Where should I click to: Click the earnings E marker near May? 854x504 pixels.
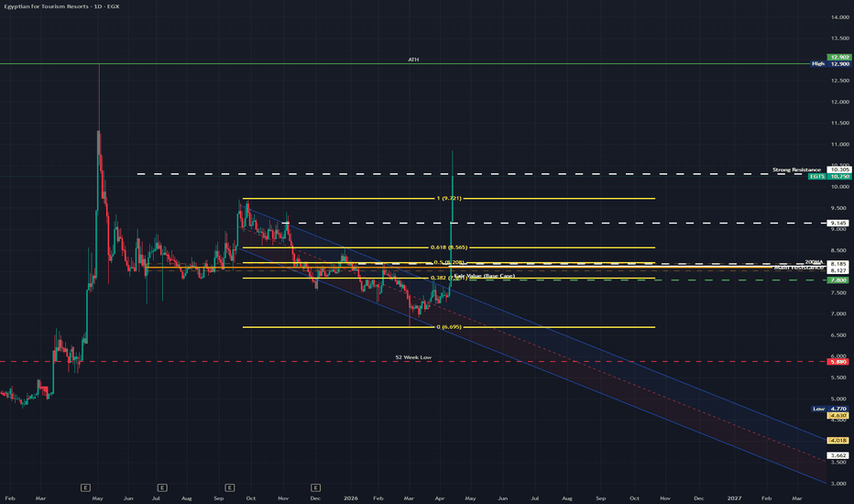[x=85, y=486]
